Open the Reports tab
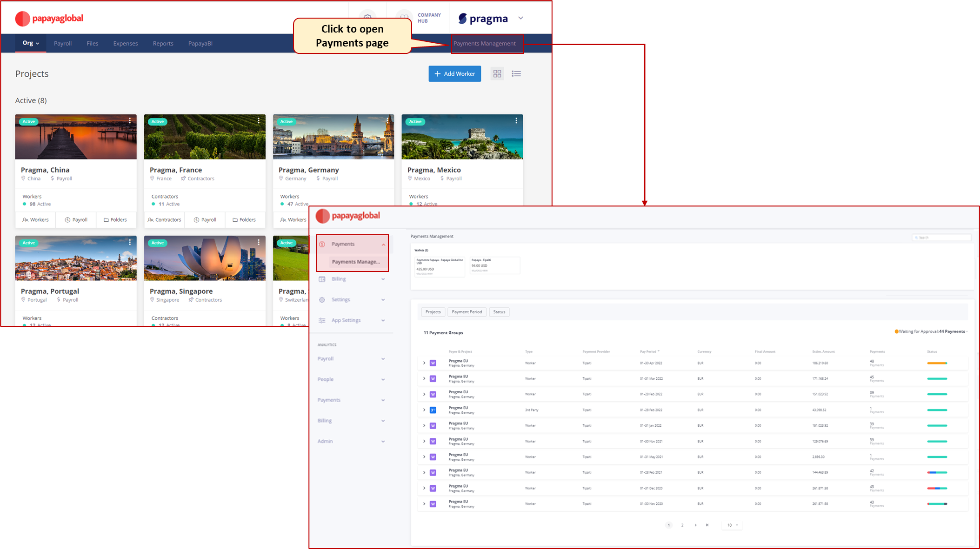The width and height of the screenshot is (980, 549). 163,43
